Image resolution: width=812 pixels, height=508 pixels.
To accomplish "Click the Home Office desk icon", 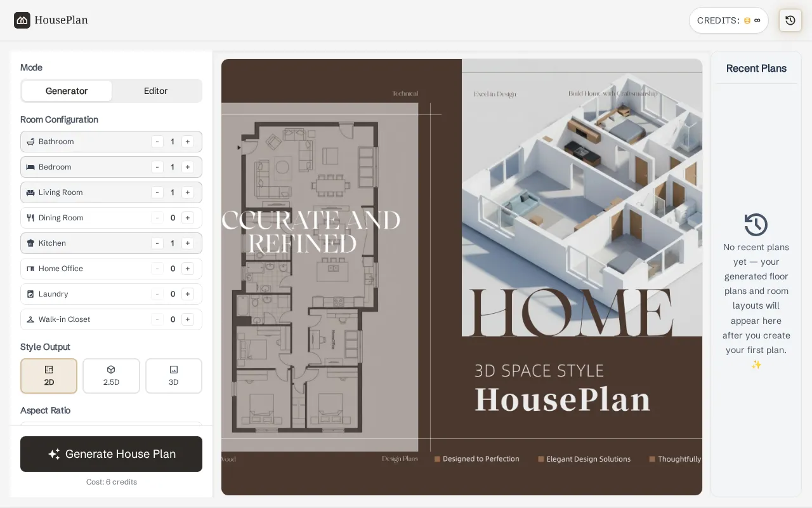I will (x=30, y=269).
